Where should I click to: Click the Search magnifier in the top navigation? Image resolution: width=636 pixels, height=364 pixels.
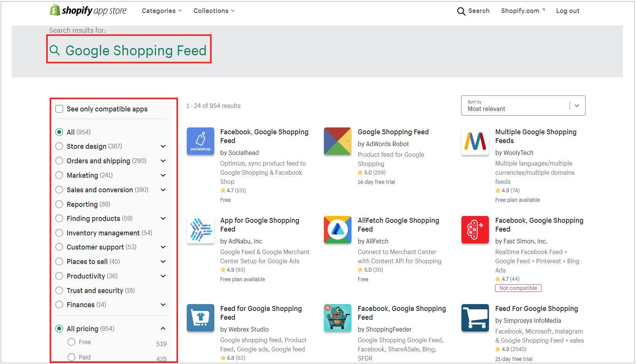461,11
